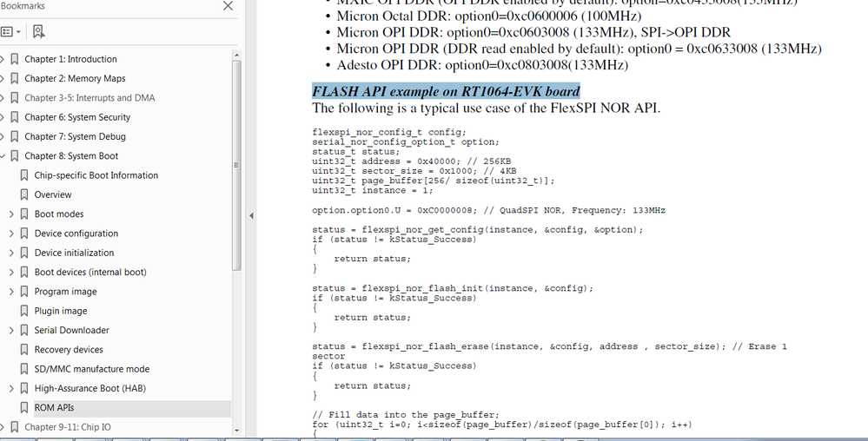
Task: Go to Device initialization bookmark
Action: click(74, 253)
